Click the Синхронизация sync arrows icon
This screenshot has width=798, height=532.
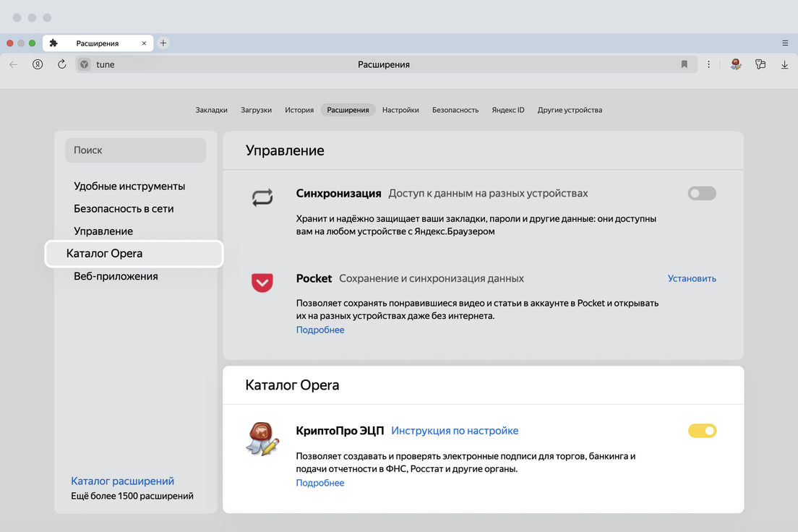(262, 197)
